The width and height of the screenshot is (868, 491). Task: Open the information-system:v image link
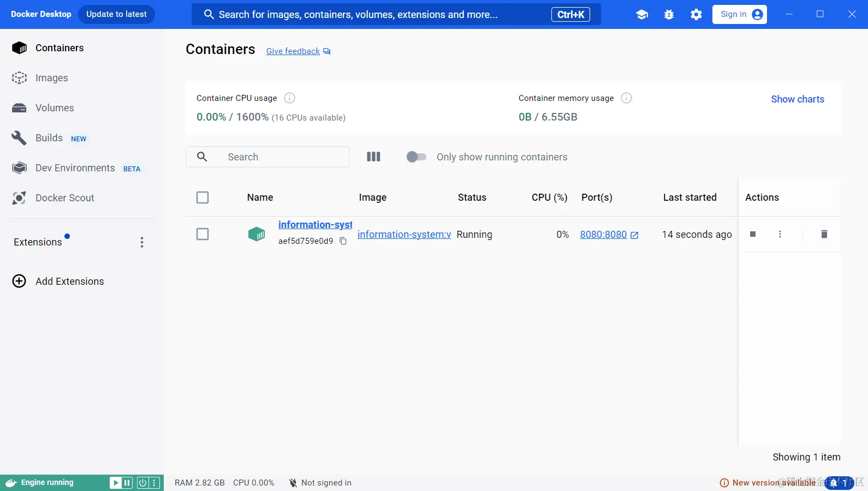404,235
